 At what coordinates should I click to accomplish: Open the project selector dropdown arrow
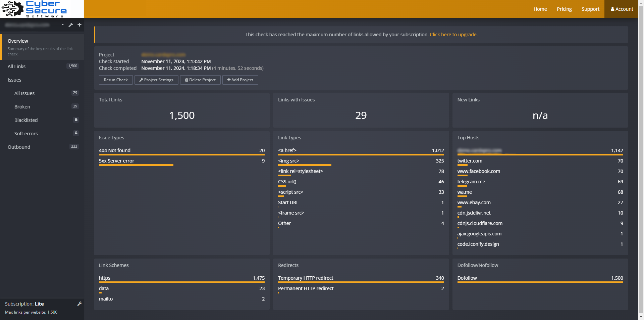(63, 25)
